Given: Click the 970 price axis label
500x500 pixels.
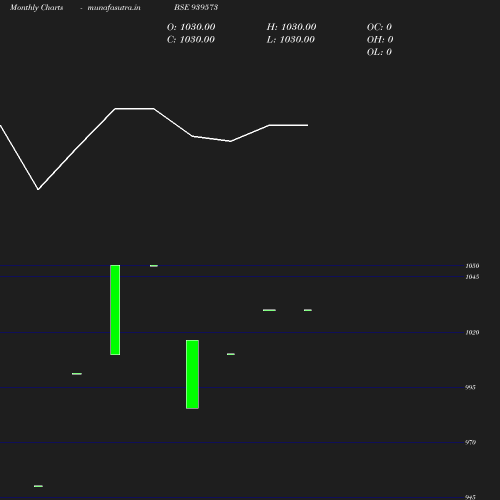Looking at the screenshot, I should [470, 442].
